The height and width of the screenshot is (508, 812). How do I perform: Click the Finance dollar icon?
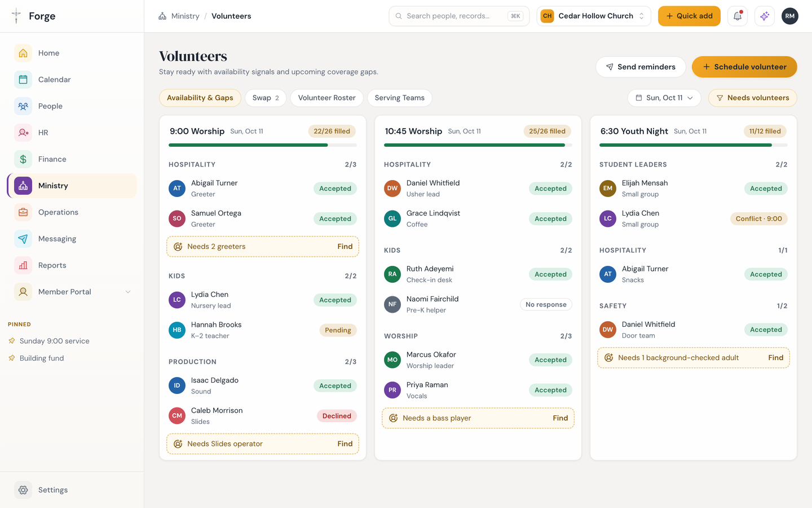(23, 159)
